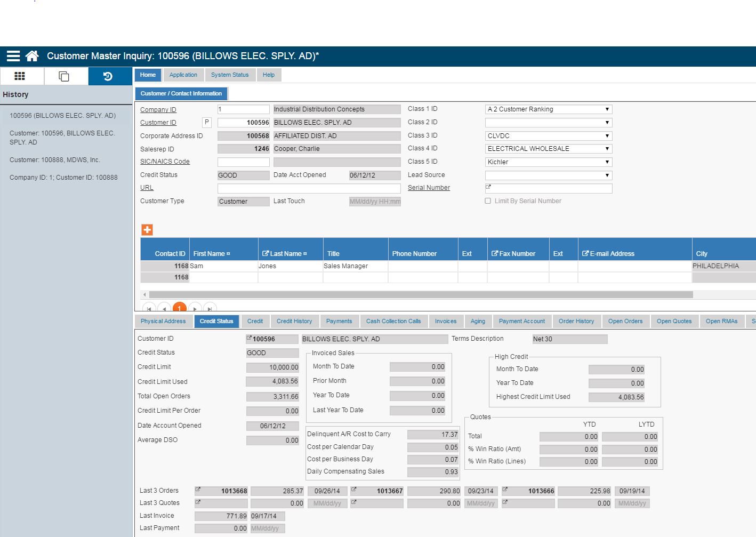The image size is (756, 537).
Task: Click the contacts grid horizontal scrollbar
Action: 420,295
